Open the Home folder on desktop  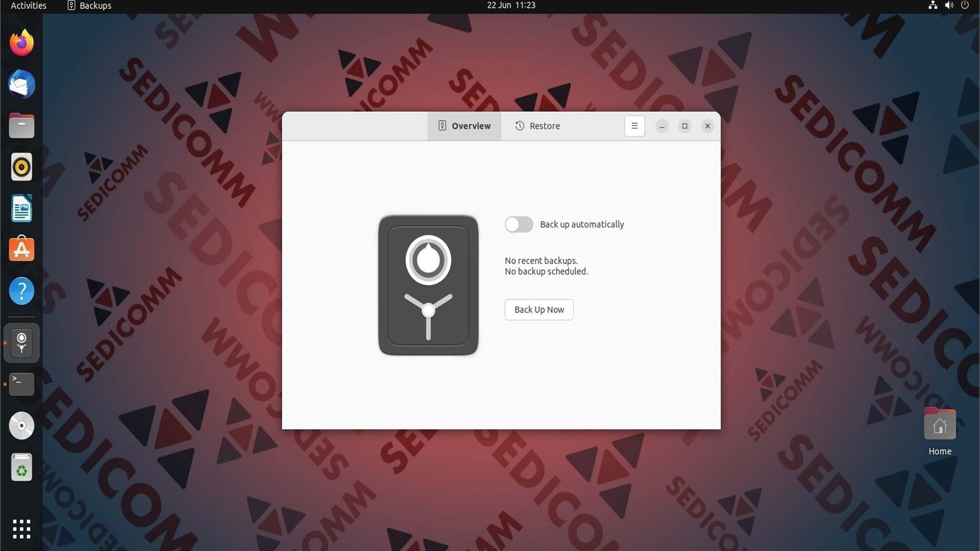click(940, 431)
